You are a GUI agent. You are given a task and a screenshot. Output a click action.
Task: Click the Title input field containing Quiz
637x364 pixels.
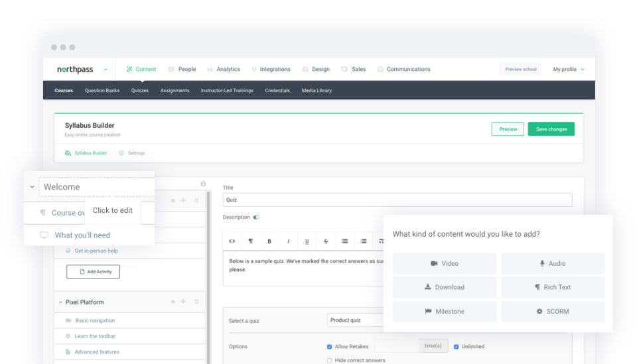point(397,200)
